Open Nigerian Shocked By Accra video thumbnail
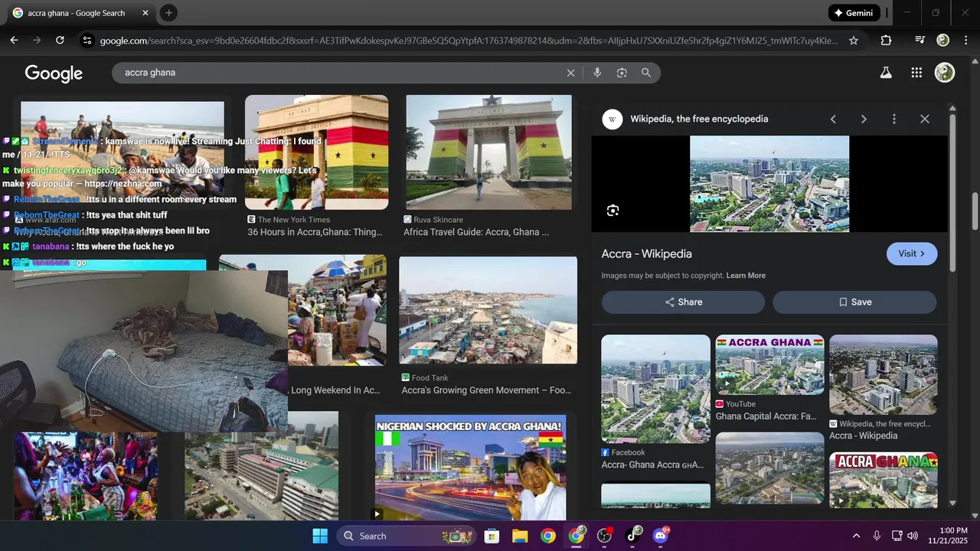 [x=470, y=468]
